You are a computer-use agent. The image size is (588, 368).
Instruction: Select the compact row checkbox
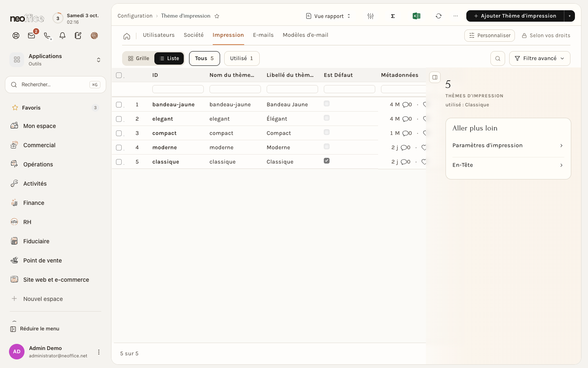pos(119,133)
